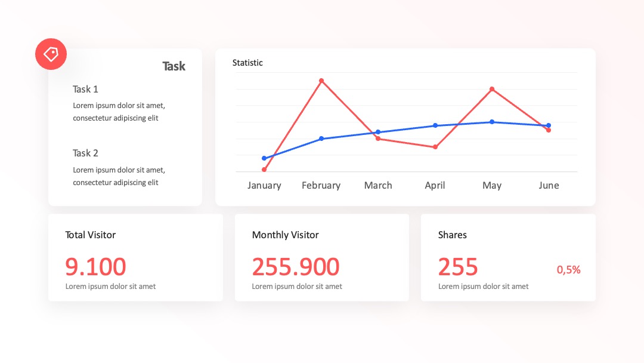Click the Shares 255 number
644x363 pixels.
click(458, 266)
